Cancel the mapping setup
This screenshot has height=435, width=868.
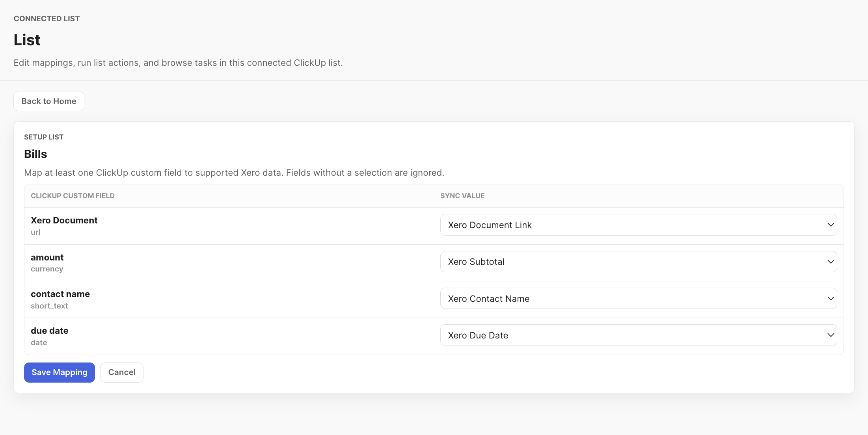[122, 372]
